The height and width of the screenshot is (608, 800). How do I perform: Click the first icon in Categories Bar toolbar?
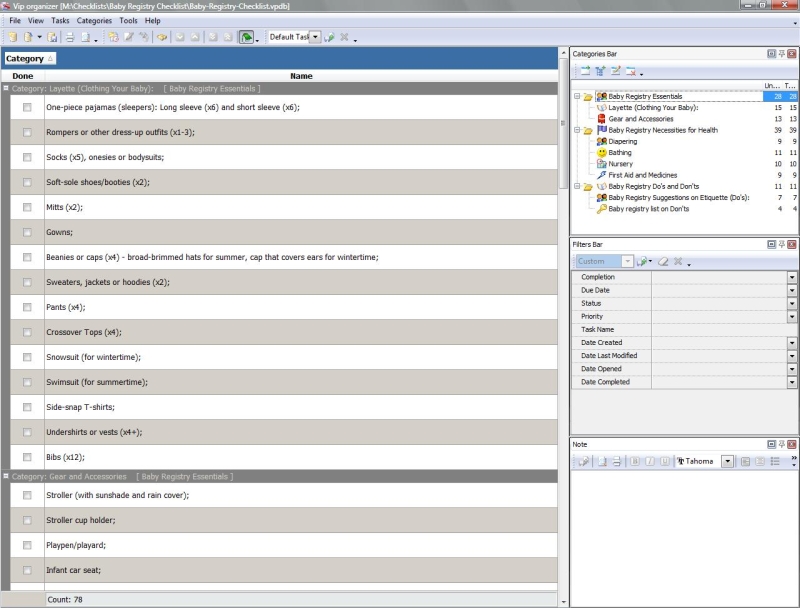coord(584,71)
